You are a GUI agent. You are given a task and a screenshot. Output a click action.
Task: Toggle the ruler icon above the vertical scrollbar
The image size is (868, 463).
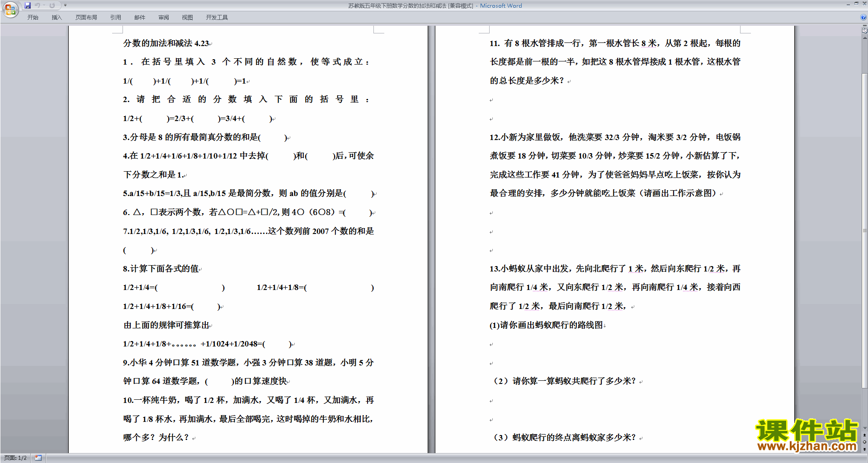[x=865, y=31]
